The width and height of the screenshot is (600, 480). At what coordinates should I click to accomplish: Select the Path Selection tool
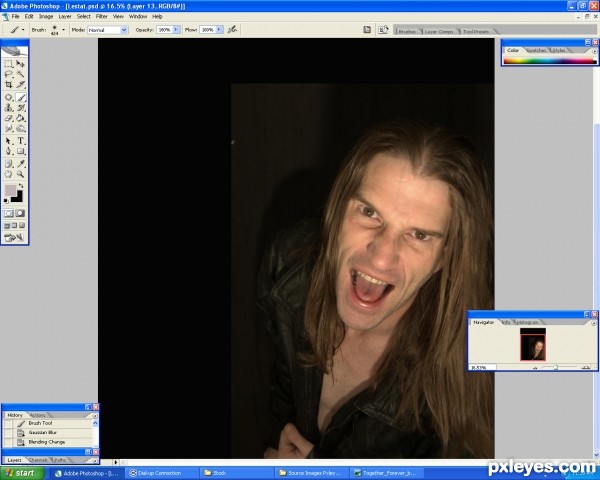(8, 141)
